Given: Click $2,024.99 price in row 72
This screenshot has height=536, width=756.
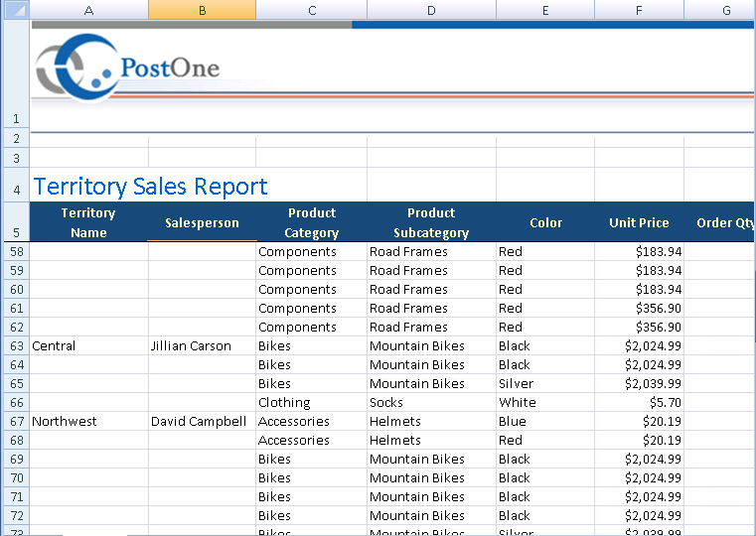Looking at the screenshot, I should [x=640, y=515].
